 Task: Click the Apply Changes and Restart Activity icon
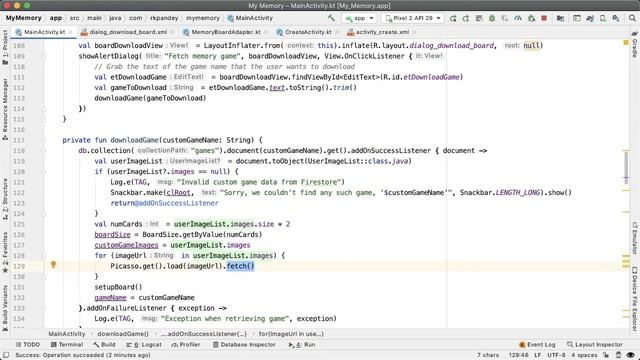coord(466,18)
